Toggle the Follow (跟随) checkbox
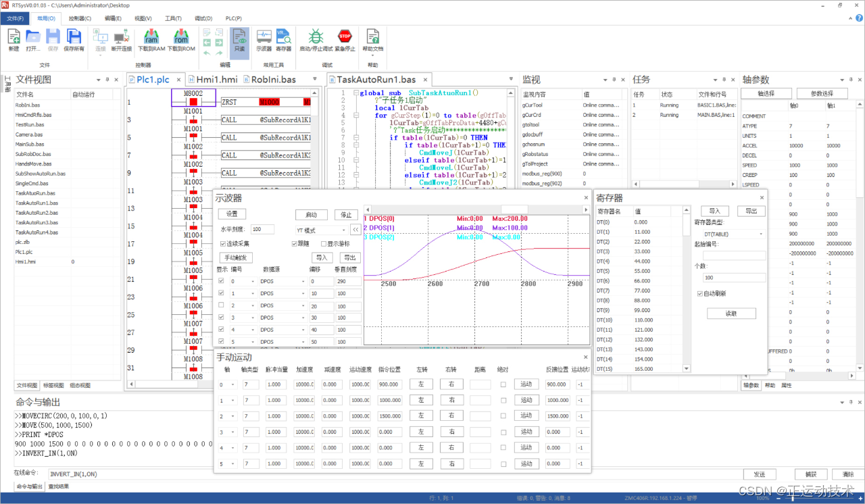 295,244
